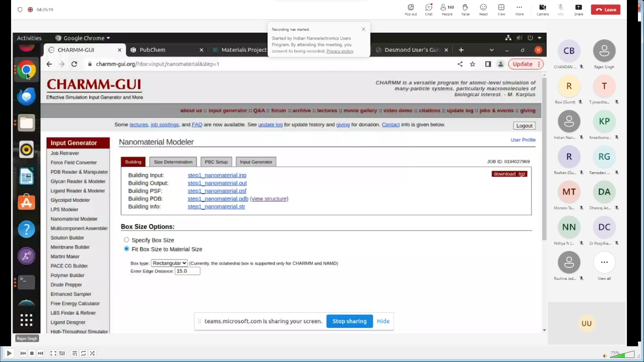Dismiss the recording started notification
The height and width of the screenshot is (362, 644).
[363, 29]
